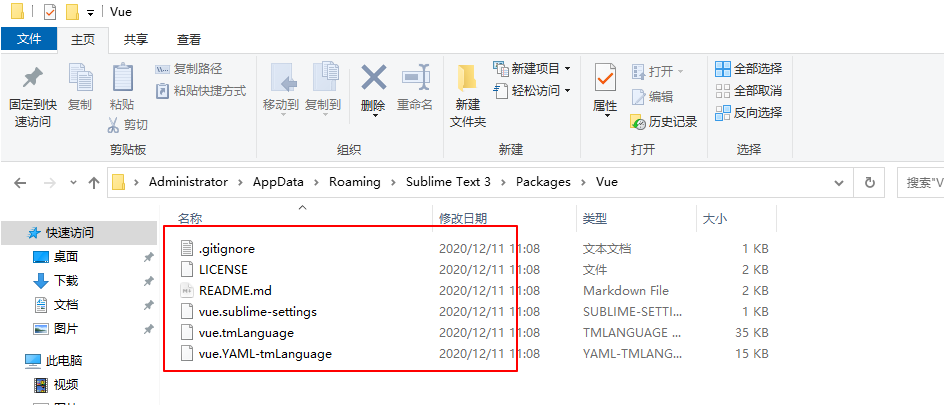Open the New item (新建项目) dropdown
This screenshot has height=405, width=944.
(x=532, y=69)
